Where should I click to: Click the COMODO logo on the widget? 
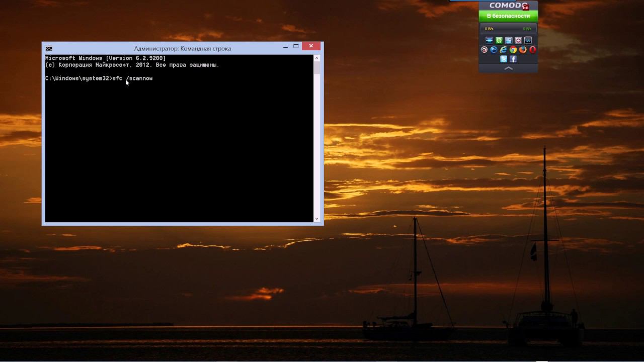[x=508, y=6]
